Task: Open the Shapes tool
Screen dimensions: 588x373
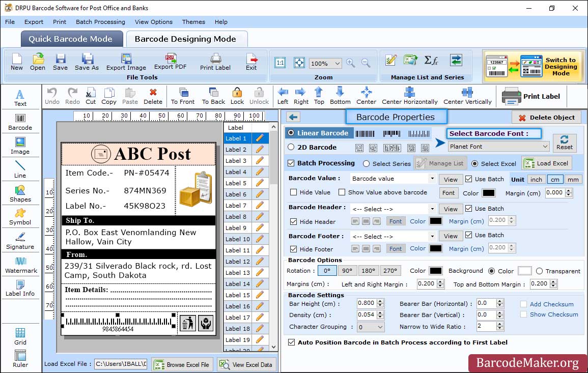Action: (x=20, y=193)
